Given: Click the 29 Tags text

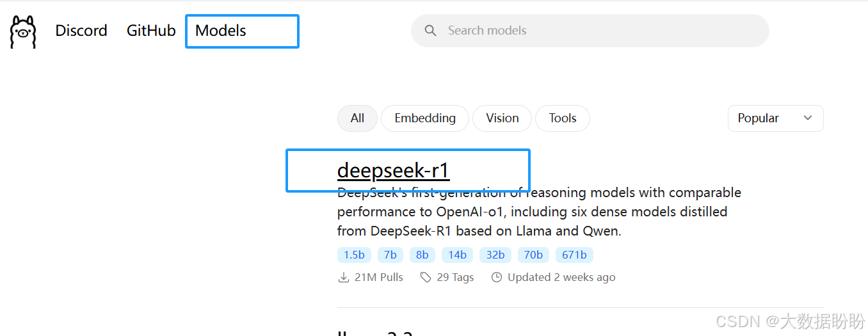Looking at the screenshot, I should click(456, 277).
